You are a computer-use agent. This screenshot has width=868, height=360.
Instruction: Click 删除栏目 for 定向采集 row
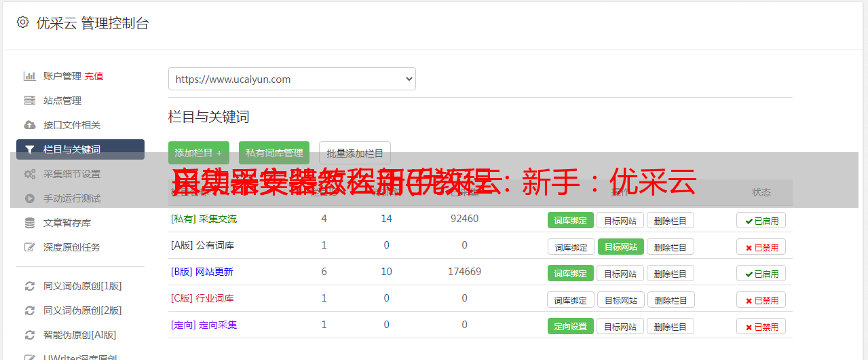pos(671,326)
